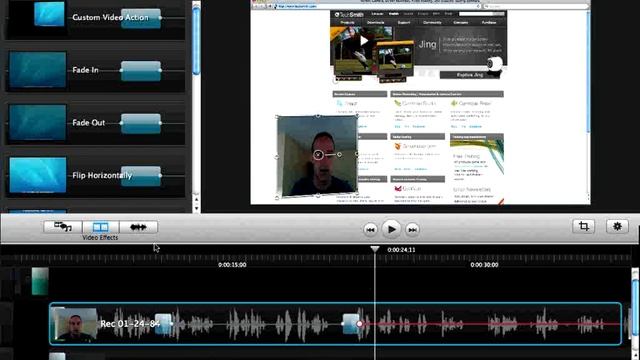Viewport: 640px width, 360px height.
Task: Click the Custom Video Action label
Action: 110,18
